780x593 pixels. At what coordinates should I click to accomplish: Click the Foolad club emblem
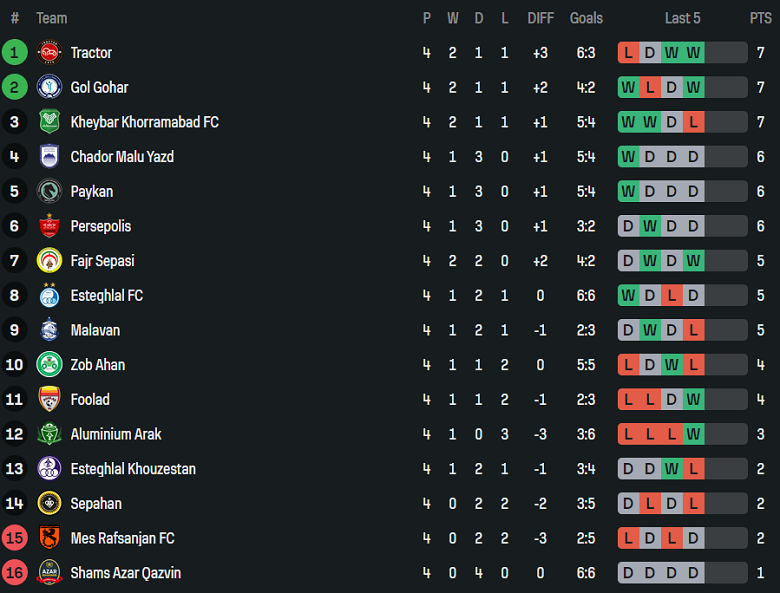pos(49,400)
